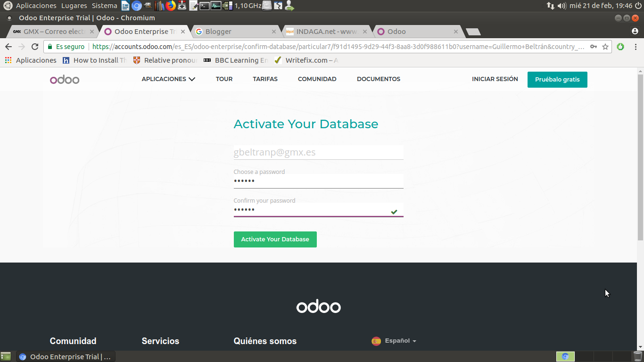Reload the page with the refresh icon
Viewport: 644px width, 362px height.
point(34,47)
